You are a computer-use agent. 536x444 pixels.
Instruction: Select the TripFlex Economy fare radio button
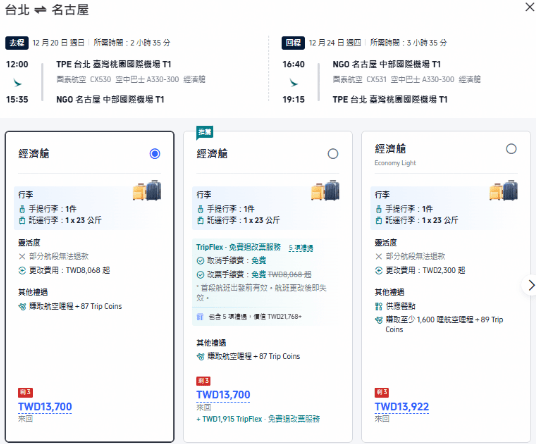(333, 154)
